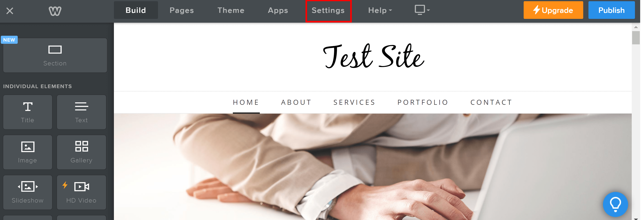Open the Apps dropdown
The width and height of the screenshot is (644, 220).
coord(277,10)
